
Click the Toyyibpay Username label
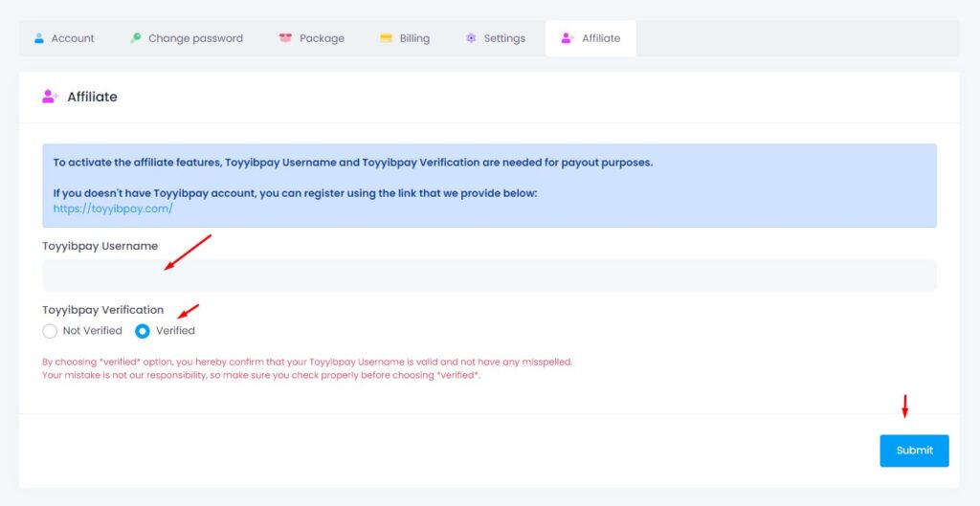[100, 246]
